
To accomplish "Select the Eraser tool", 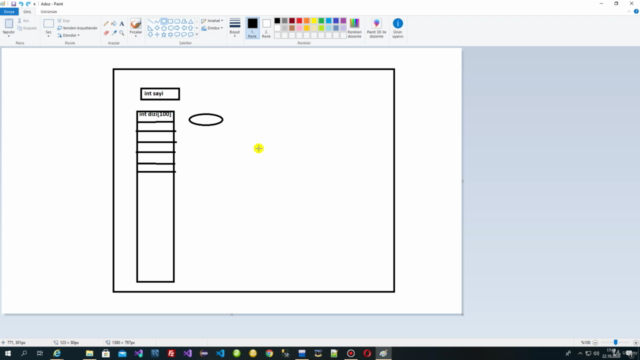I will (106, 33).
